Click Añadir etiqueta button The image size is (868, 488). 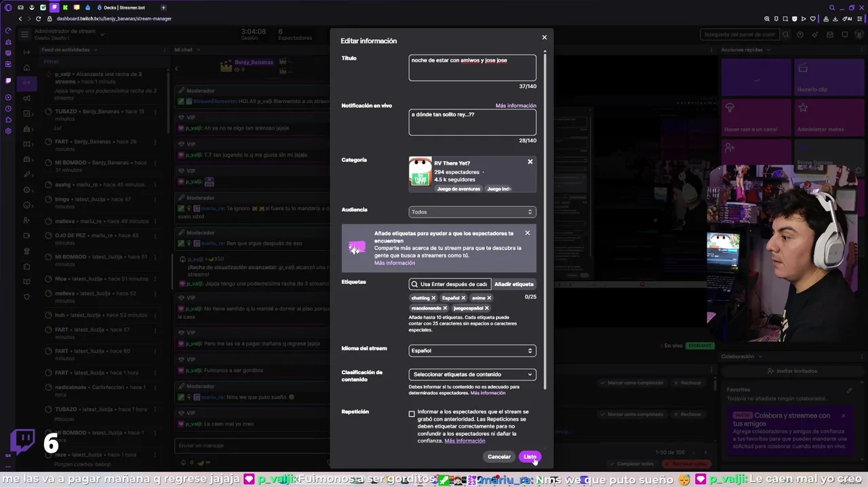coord(514,284)
